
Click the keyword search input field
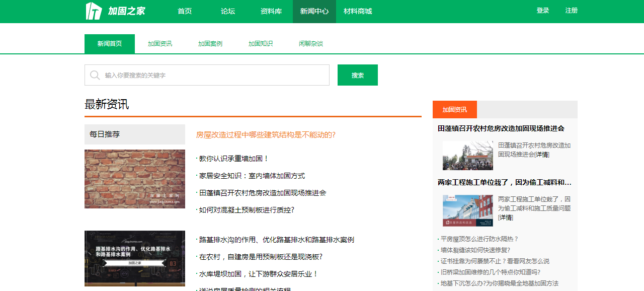(214, 76)
